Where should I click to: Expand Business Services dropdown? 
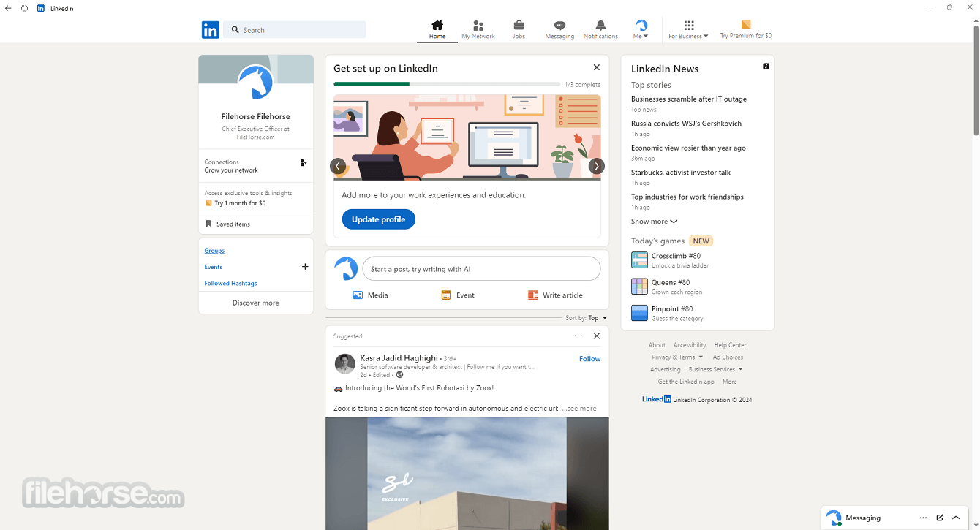[715, 370]
